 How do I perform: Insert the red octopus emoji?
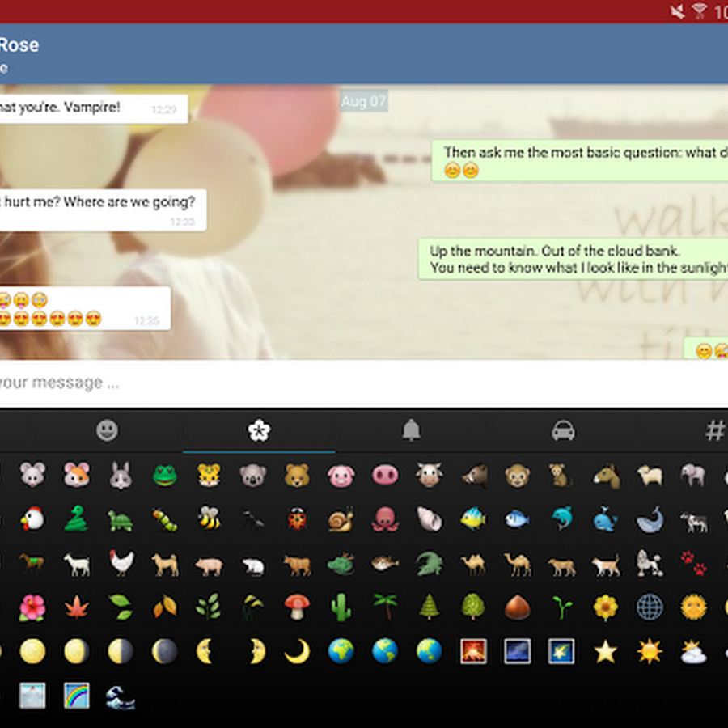click(385, 519)
